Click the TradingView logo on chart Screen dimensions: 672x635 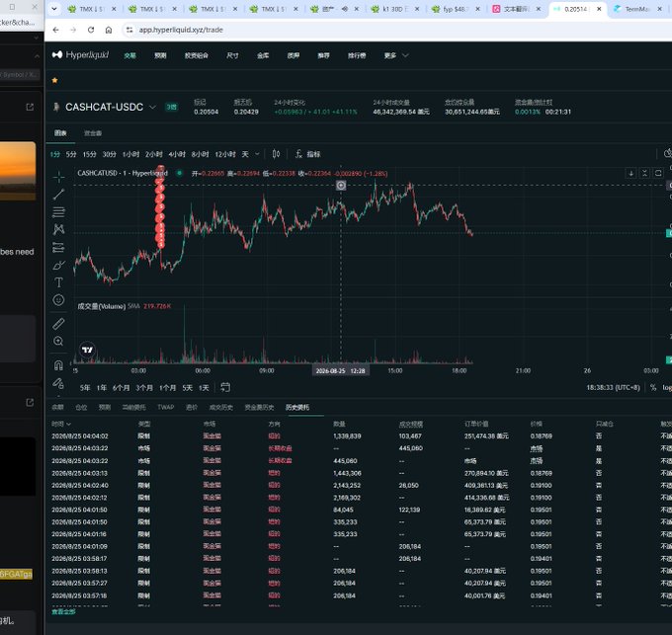pyautogui.click(x=87, y=350)
